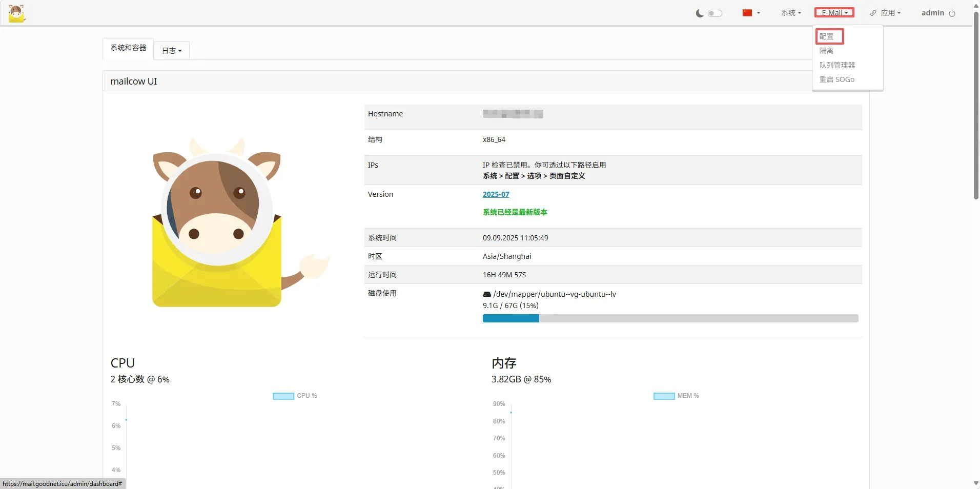Click the China flag language icon
The image size is (980, 489).
[x=747, y=13]
